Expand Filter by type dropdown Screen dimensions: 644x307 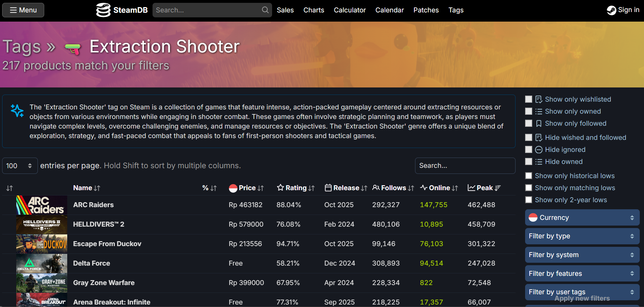582,236
